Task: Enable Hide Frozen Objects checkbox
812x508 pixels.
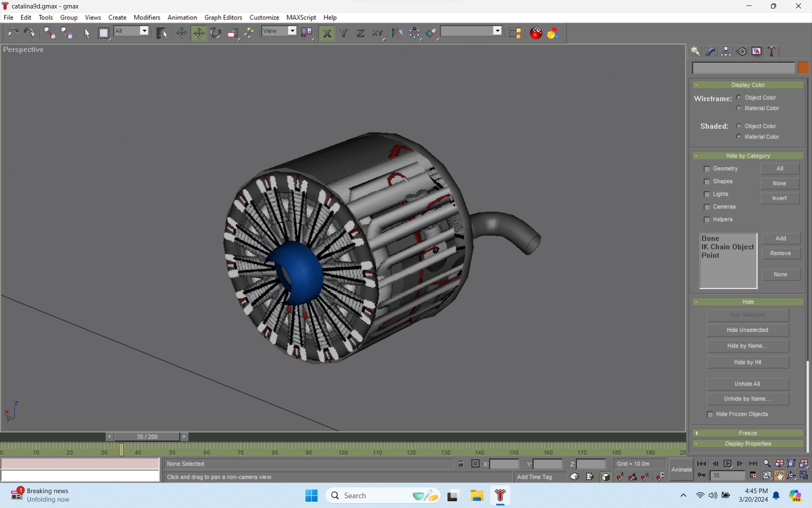Action: 710,414
